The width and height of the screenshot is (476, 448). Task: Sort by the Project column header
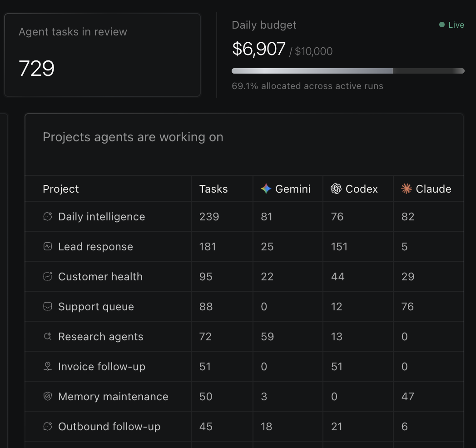tap(61, 189)
